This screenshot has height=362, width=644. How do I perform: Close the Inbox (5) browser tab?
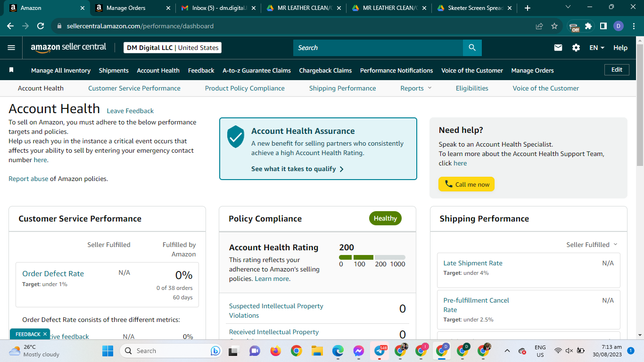click(x=254, y=8)
